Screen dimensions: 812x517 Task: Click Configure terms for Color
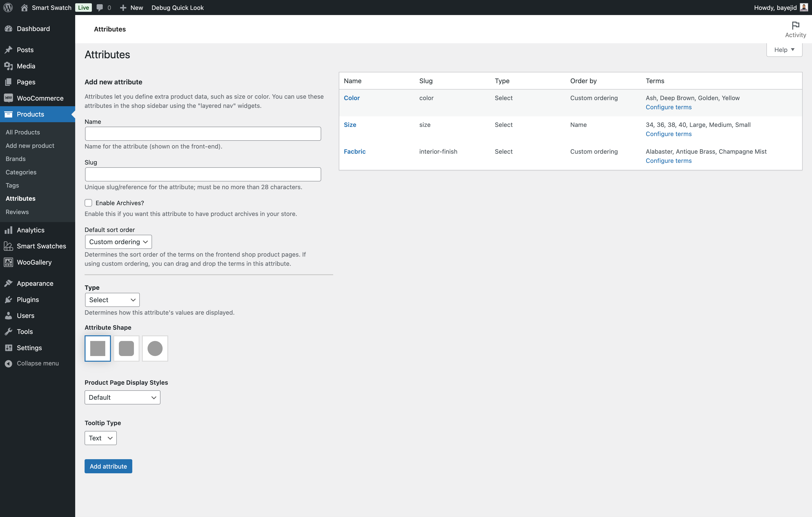coord(668,107)
